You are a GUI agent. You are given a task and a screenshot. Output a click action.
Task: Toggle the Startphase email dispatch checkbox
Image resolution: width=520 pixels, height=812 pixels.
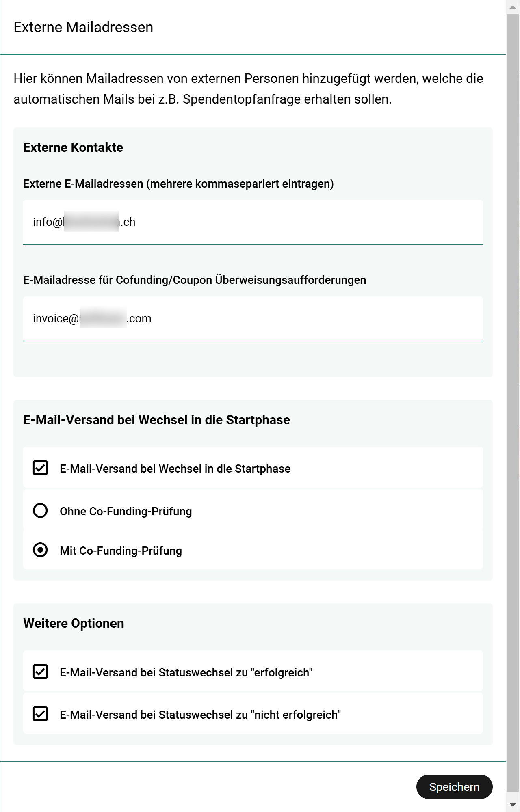pos(40,468)
